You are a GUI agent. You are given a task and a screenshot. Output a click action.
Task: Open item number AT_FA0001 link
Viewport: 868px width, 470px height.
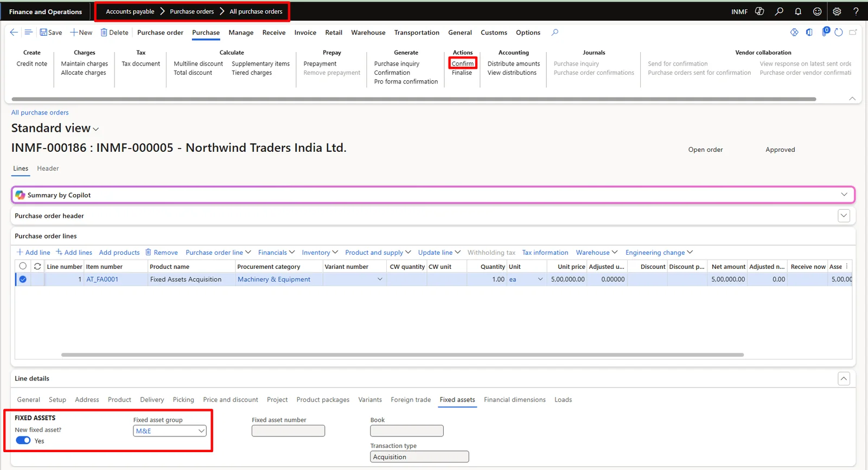tap(103, 279)
